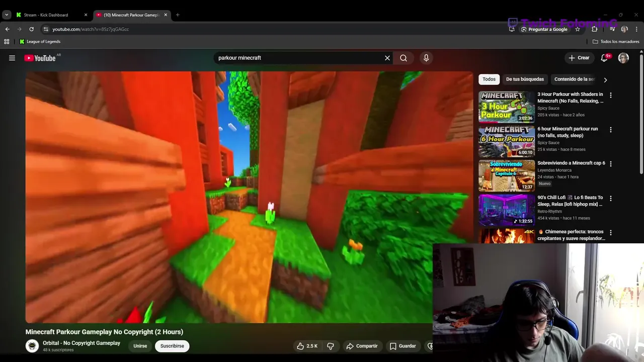The height and width of the screenshot is (362, 644).
Task: Open Chimenea perfecta fireplace thumbnail
Action: [x=507, y=236]
